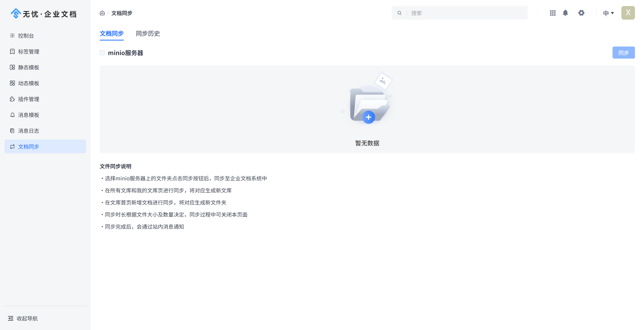Open settings gear icon
The width and height of the screenshot is (644, 330).
[581, 13]
